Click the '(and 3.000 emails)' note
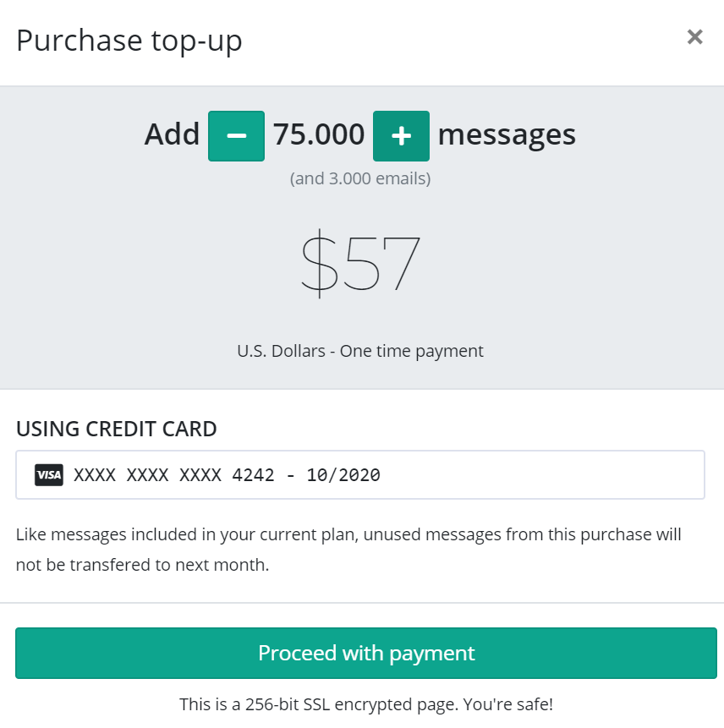724x728 pixels. [x=360, y=178]
